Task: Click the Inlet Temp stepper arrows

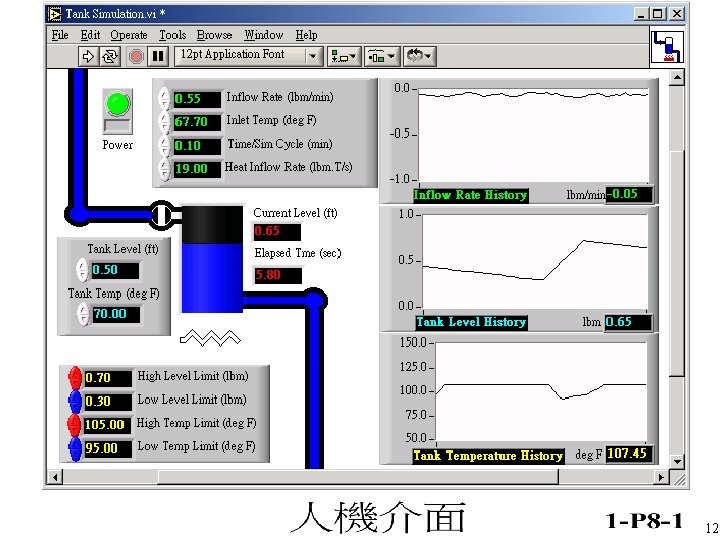Action: [x=164, y=123]
